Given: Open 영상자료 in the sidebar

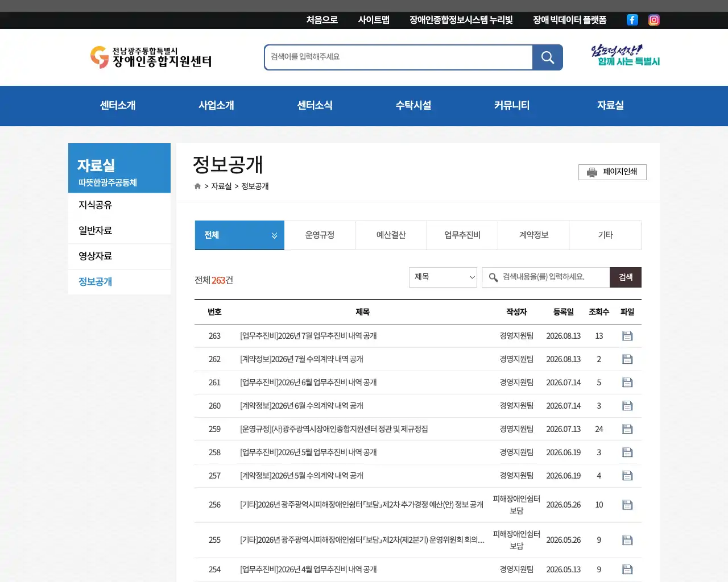Looking at the screenshot, I should point(119,256).
